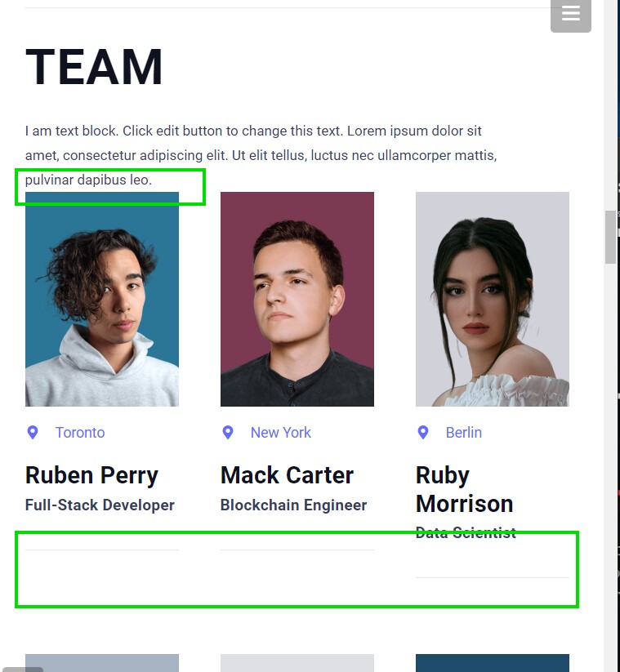Select the Toronto city link

click(x=79, y=432)
